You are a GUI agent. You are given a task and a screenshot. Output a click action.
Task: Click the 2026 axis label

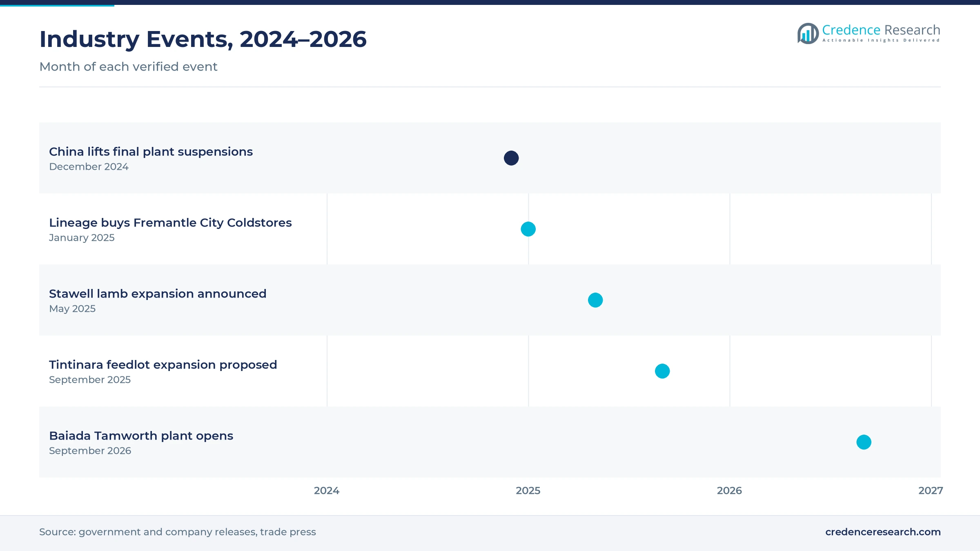tap(729, 491)
